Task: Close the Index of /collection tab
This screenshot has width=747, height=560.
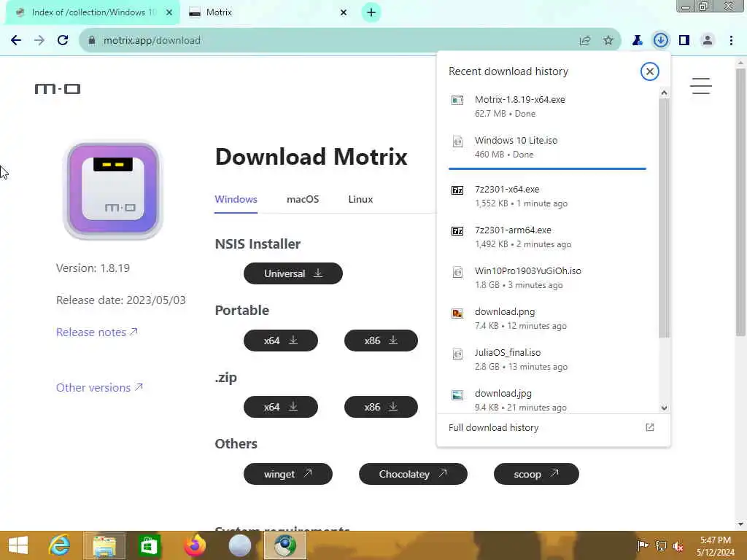Action: pyautogui.click(x=169, y=12)
